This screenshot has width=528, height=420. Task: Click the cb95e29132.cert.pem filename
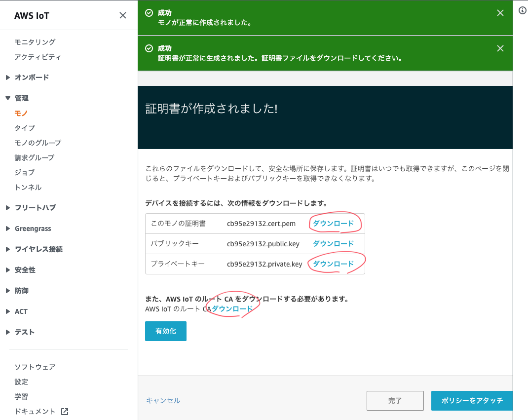[x=262, y=224]
